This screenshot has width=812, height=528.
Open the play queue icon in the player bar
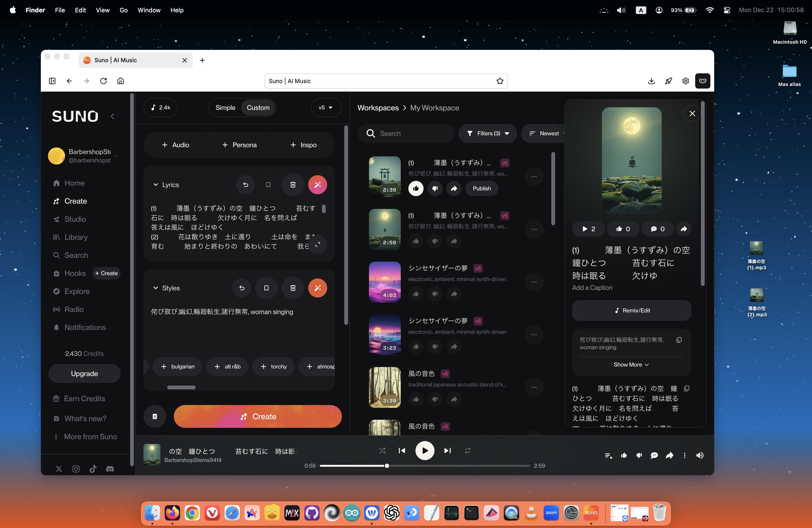tap(608, 455)
